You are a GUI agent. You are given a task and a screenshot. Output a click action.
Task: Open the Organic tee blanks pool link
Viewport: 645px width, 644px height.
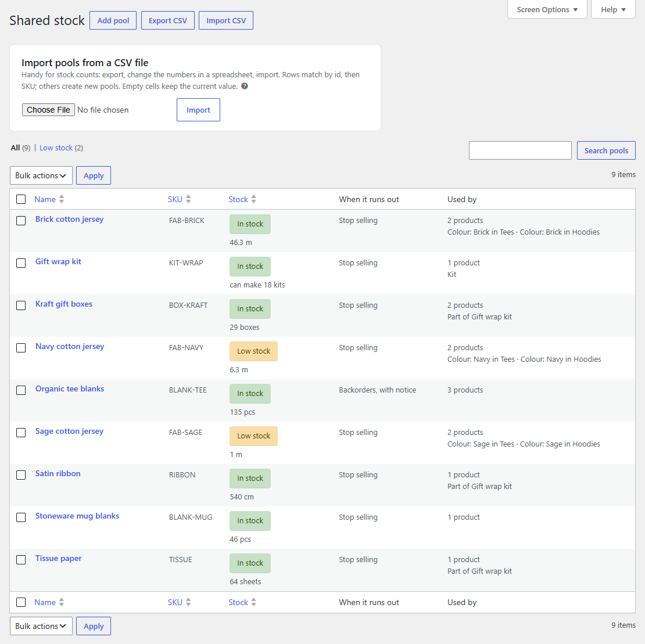[x=70, y=389]
